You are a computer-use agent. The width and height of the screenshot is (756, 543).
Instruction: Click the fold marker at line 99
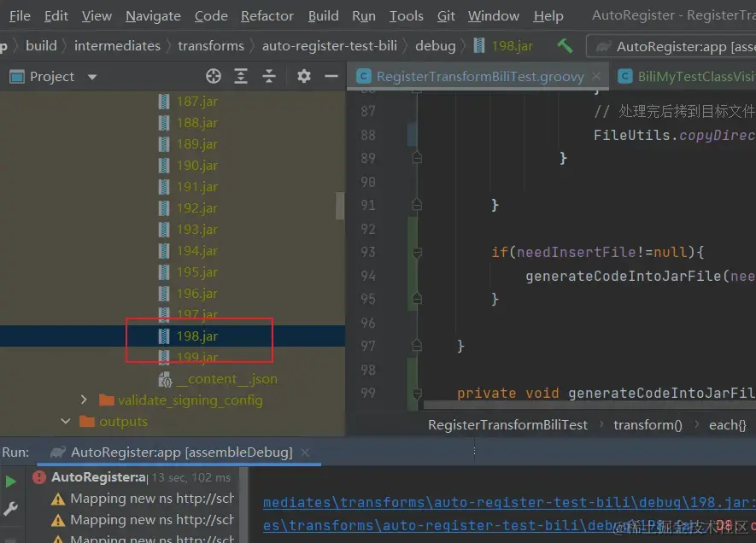point(417,393)
